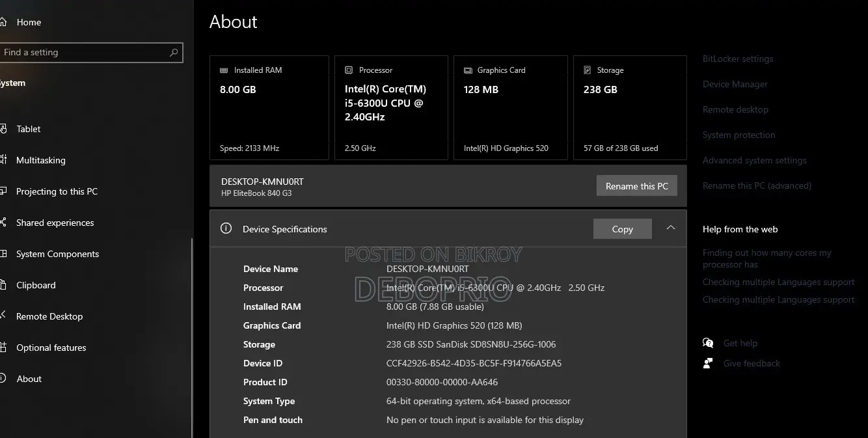Click the 64-bit operating system value
This screenshot has height=438, width=868.
tap(478, 401)
